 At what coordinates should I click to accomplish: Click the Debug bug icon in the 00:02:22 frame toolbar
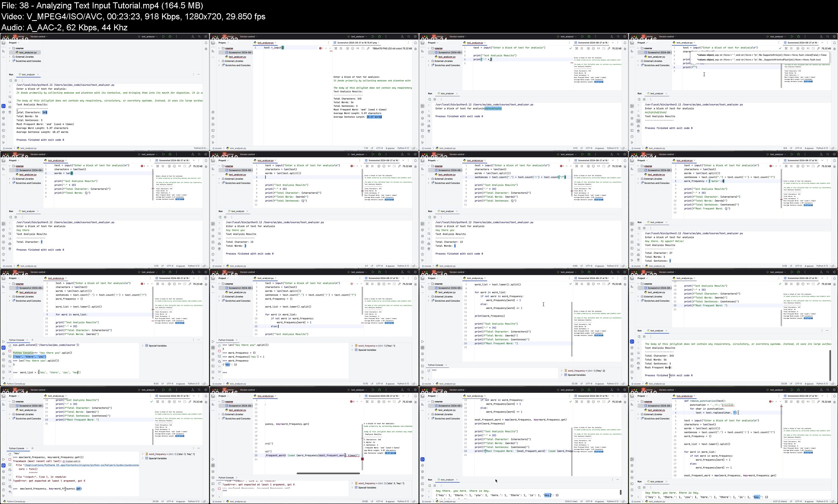379,36
